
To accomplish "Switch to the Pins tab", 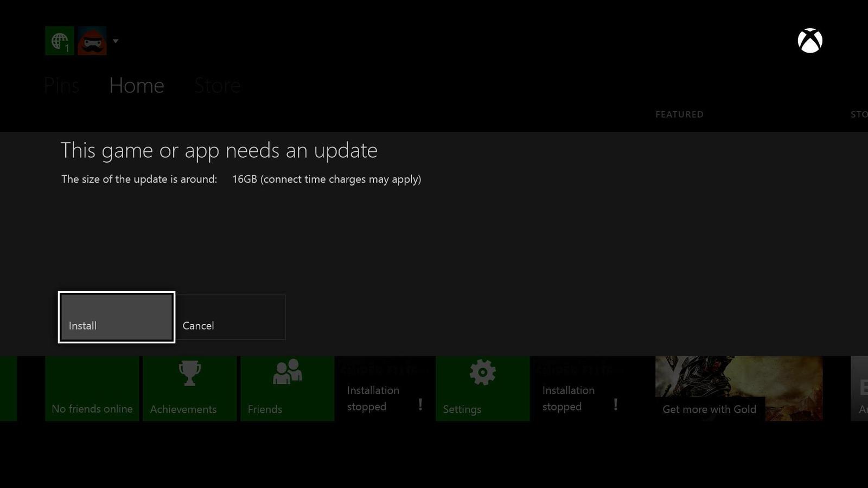I will 61,86.
